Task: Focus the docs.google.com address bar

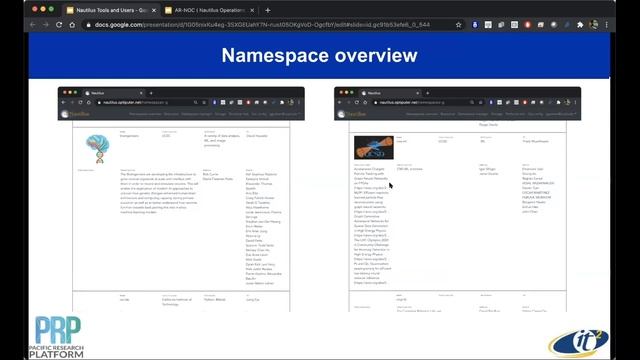Action: click(262, 25)
